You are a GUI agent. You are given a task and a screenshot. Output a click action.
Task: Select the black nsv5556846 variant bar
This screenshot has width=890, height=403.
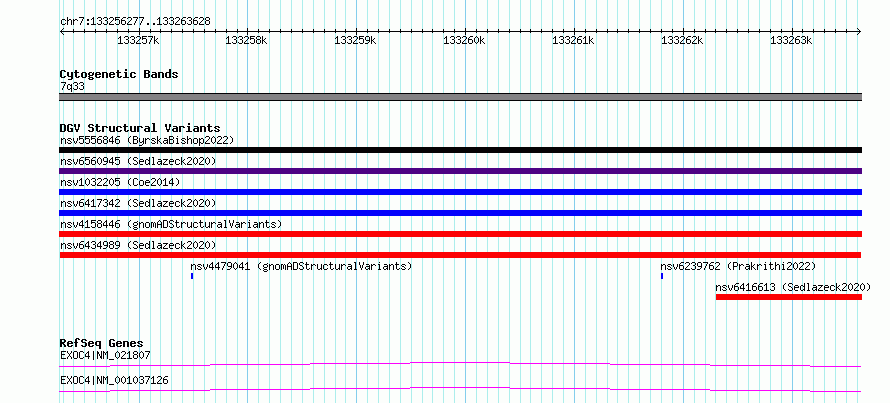click(x=461, y=150)
